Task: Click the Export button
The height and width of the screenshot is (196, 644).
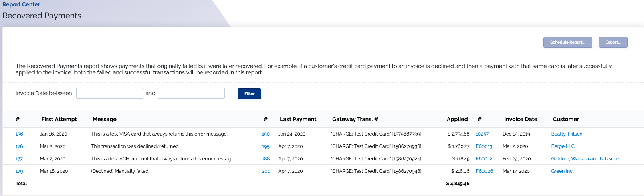Action: pos(613,42)
